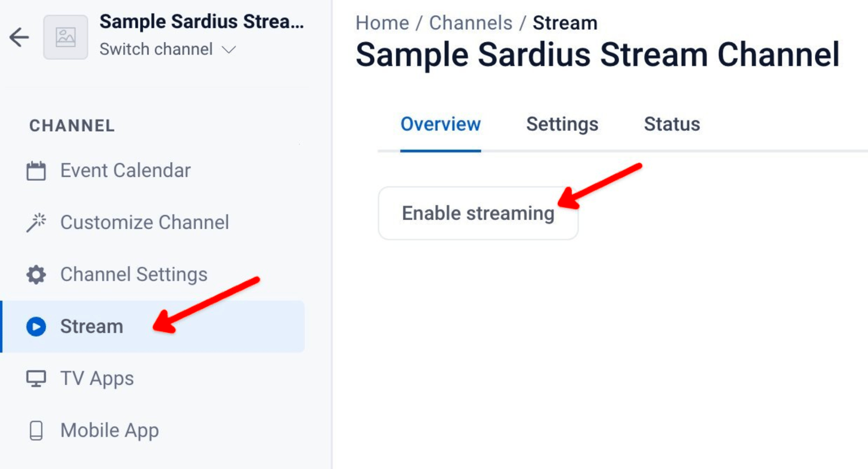This screenshot has width=868, height=469.
Task: Select Stream in the sidebar
Action: [92, 326]
